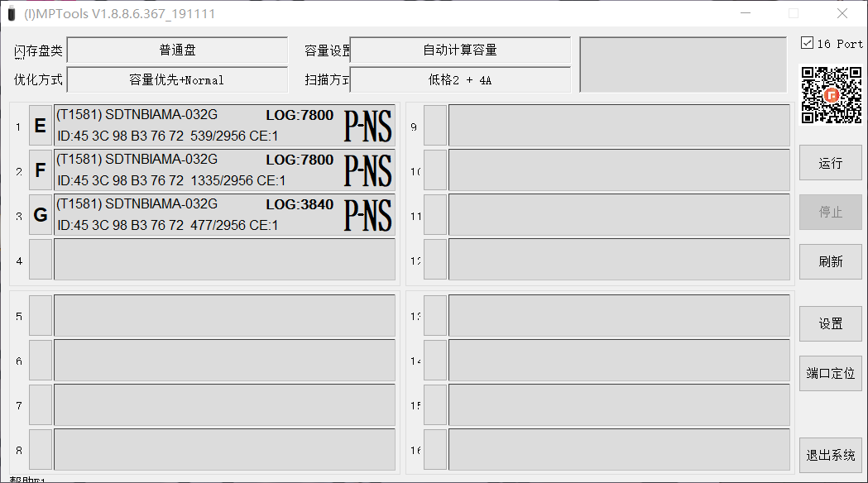This screenshot has width=868, height=483.
Task: Open 设置 (Settings) button
Action: (831, 323)
